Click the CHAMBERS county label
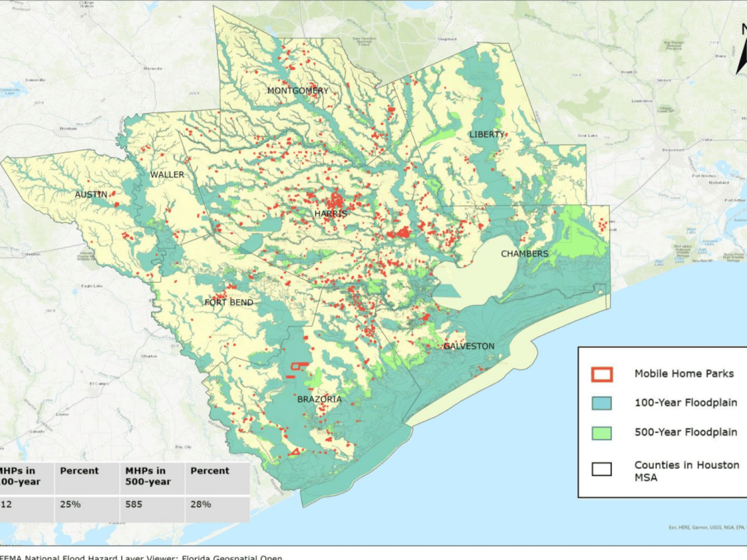This screenshot has height=560, width=747. pyautogui.click(x=525, y=254)
